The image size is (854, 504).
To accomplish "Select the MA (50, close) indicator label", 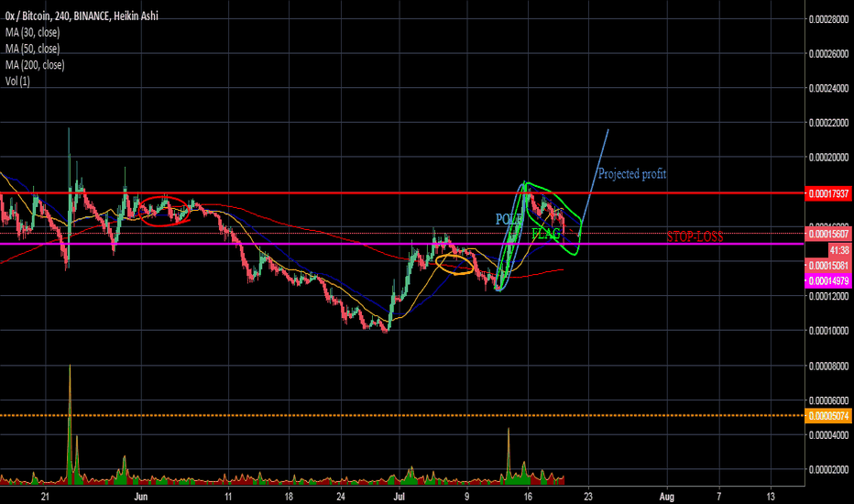I will [33, 49].
